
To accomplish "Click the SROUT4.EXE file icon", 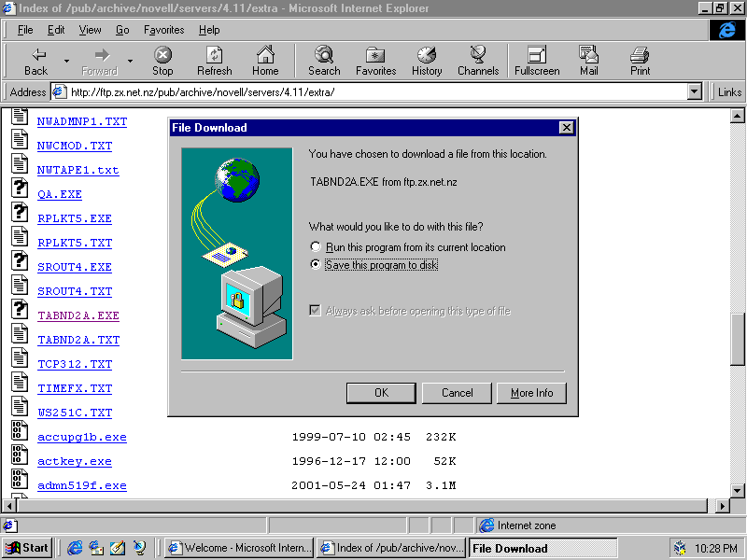I will click(x=20, y=260).
